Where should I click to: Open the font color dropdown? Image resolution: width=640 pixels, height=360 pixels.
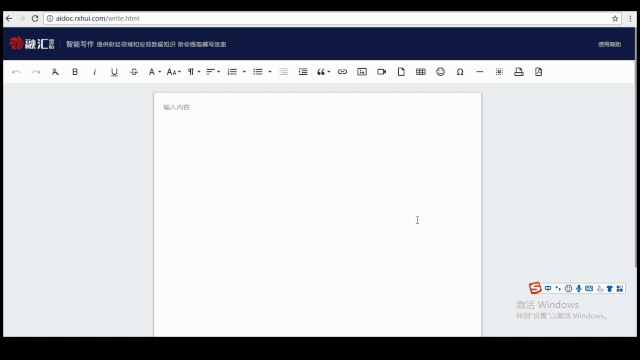point(154,72)
